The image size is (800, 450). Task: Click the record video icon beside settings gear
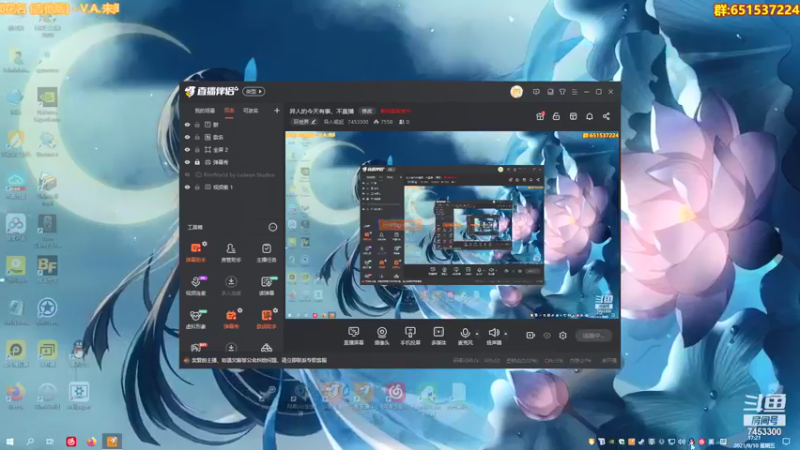530,335
